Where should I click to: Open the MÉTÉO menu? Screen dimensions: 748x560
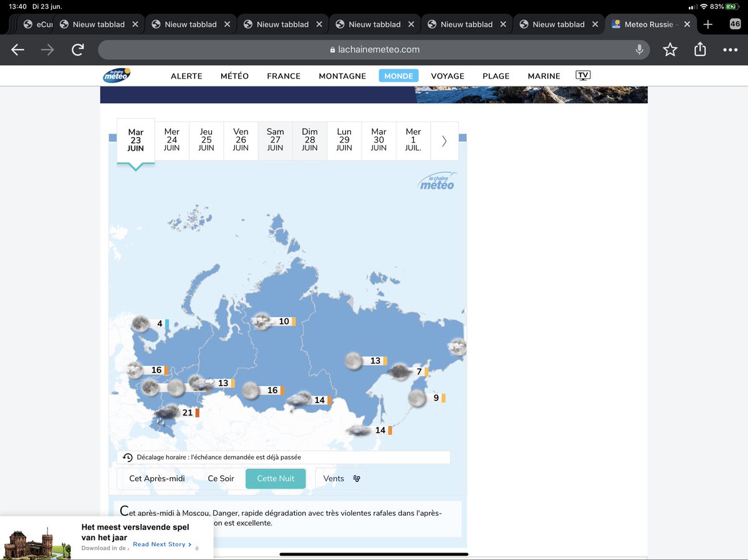pyautogui.click(x=234, y=76)
